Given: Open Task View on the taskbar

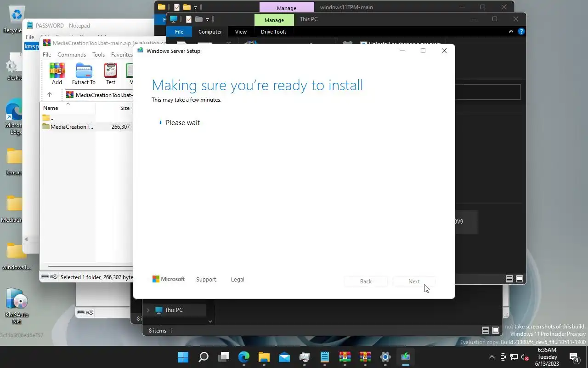Looking at the screenshot, I should [x=224, y=357].
